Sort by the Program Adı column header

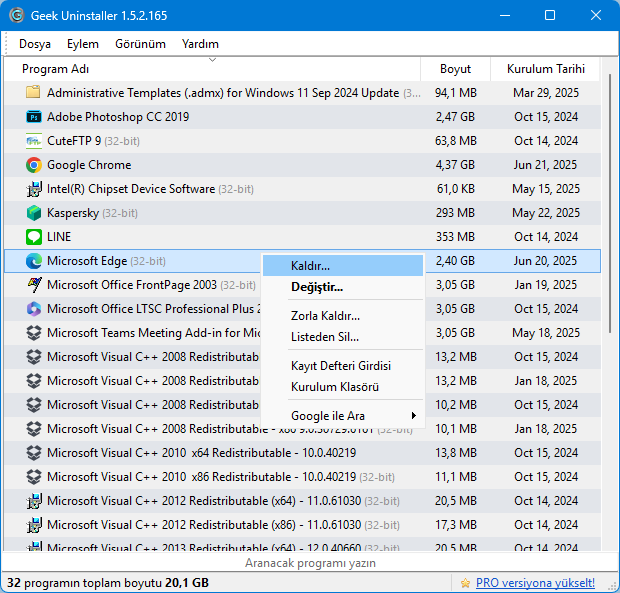pos(212,69)
